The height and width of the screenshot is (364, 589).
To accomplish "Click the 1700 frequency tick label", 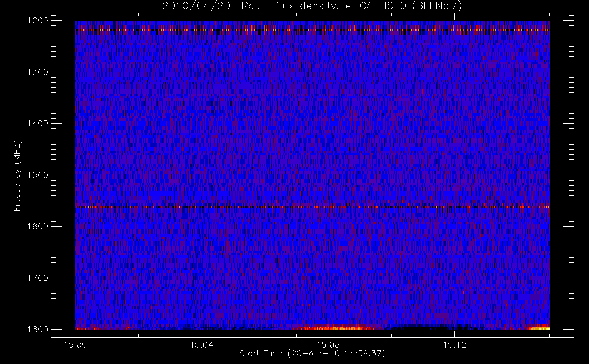I will pos(38,278).
